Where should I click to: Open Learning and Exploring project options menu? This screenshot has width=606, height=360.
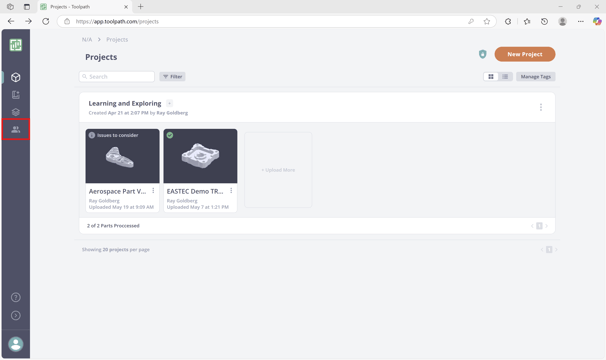[x=541, y=107]
